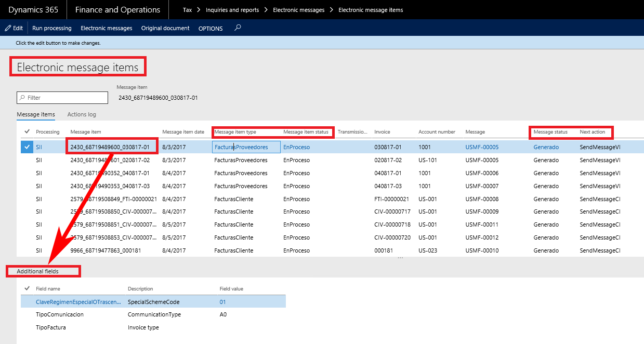Go to Dynamics 365 home
Screen dimensions: 644x344
coord(33,10)
